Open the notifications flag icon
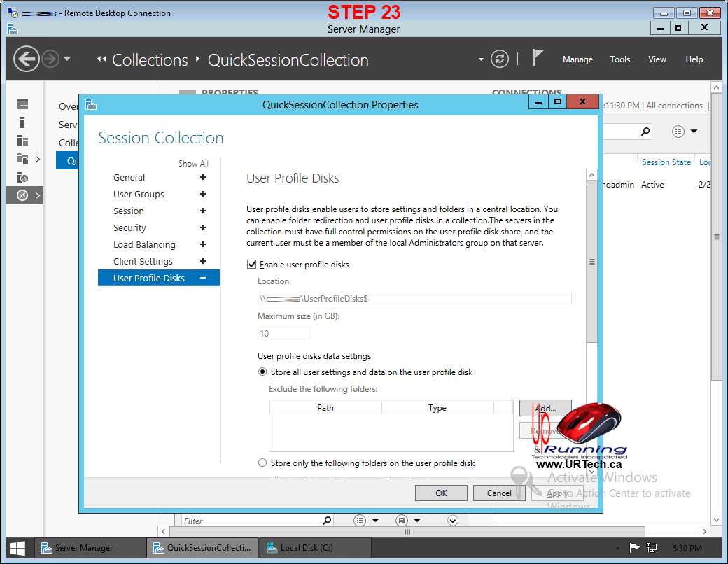Viewport: 728px width, 564px height. pyautogui.click(x=538, y=58)
